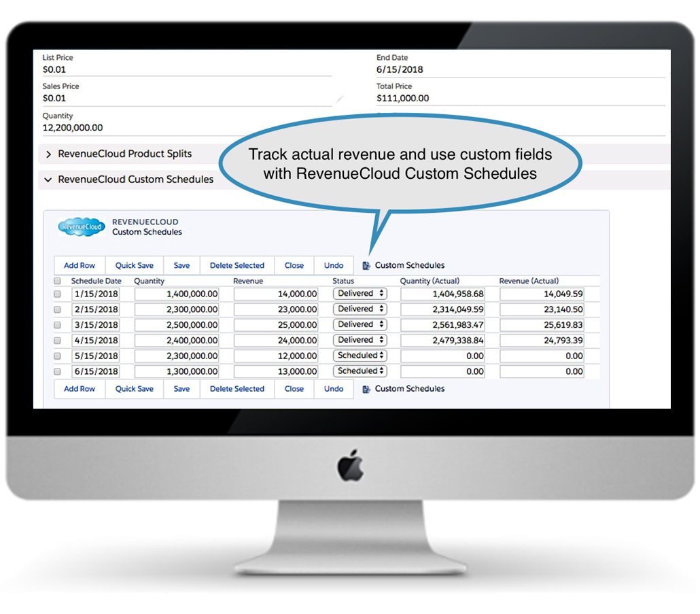This screenshot has height=614, width=700.
Task: Select the checkbox for the 1/15/2018 row
Action: (57, 294)
